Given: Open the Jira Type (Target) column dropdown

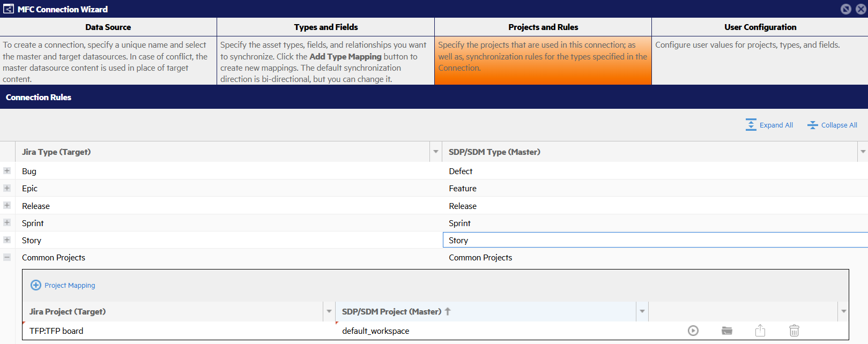Looking at the screenshot, I should [436, 152].
